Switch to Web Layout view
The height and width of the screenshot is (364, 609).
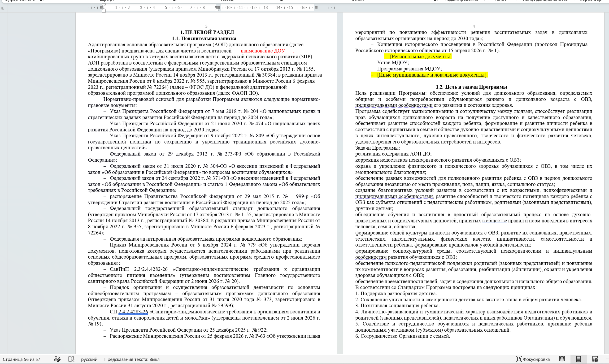(x=595, y=359)
